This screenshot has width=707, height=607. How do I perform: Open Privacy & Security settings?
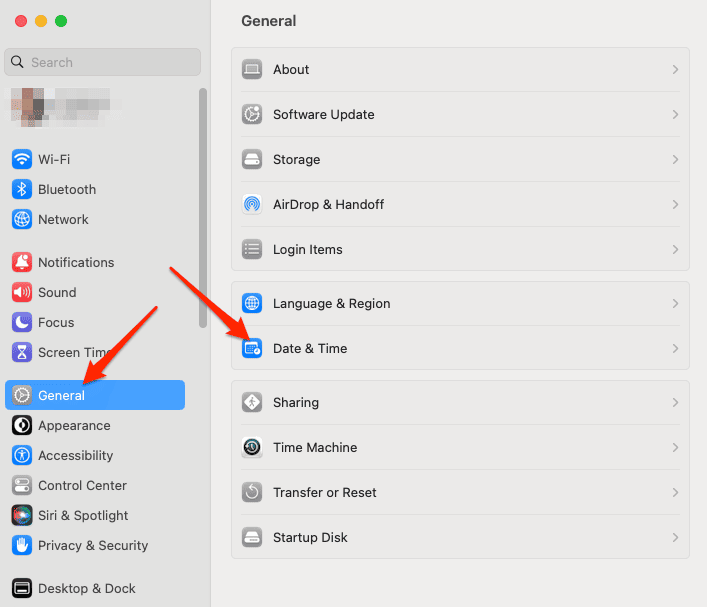(x=92, y=545)
